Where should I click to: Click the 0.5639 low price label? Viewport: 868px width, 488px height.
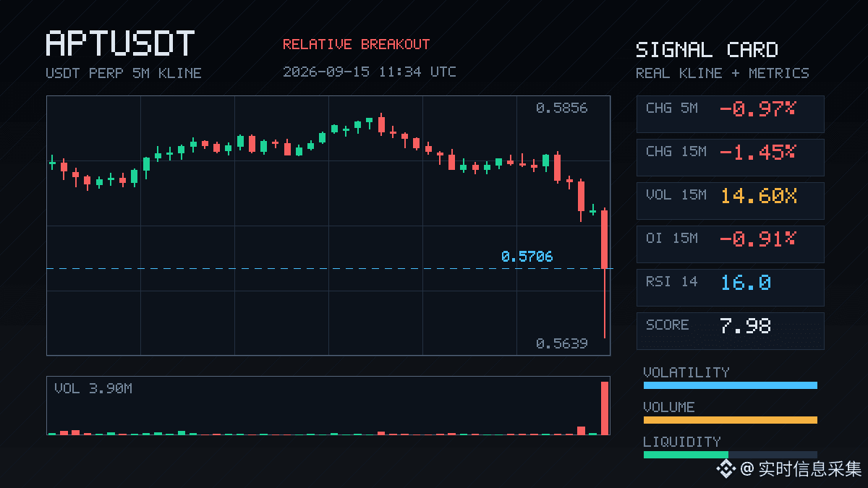coord(561,343)
